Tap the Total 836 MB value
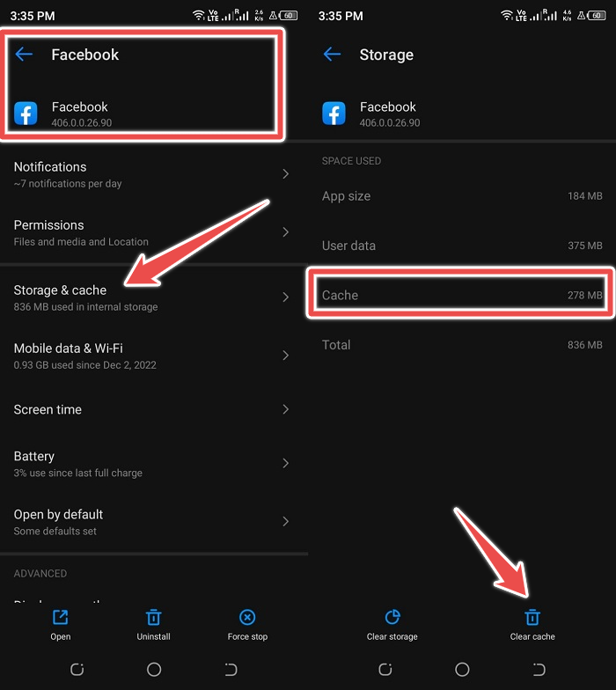Image resolution: width=616 pixels, height=690 pixels. coord(584,345)
